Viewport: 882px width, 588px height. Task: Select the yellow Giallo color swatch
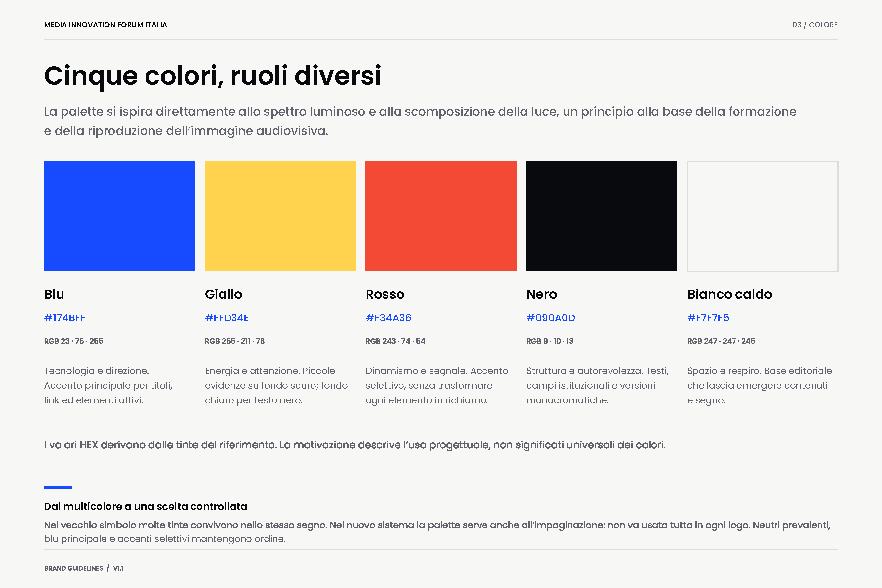pos(280,216)
